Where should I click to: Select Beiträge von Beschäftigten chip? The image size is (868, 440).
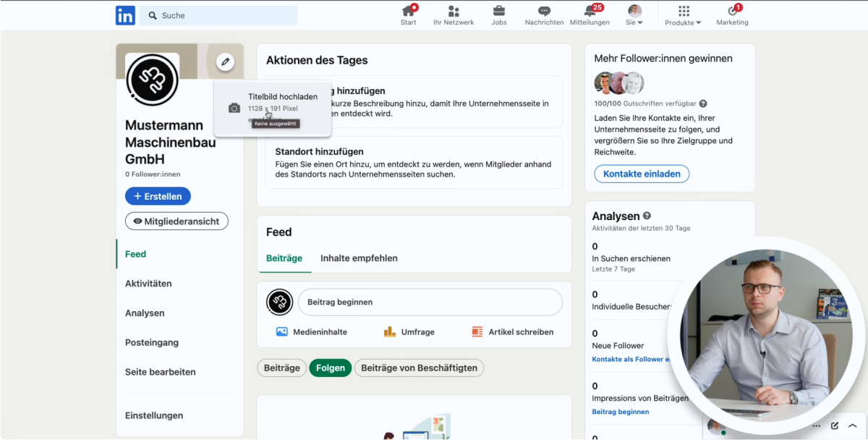point(420,368)
